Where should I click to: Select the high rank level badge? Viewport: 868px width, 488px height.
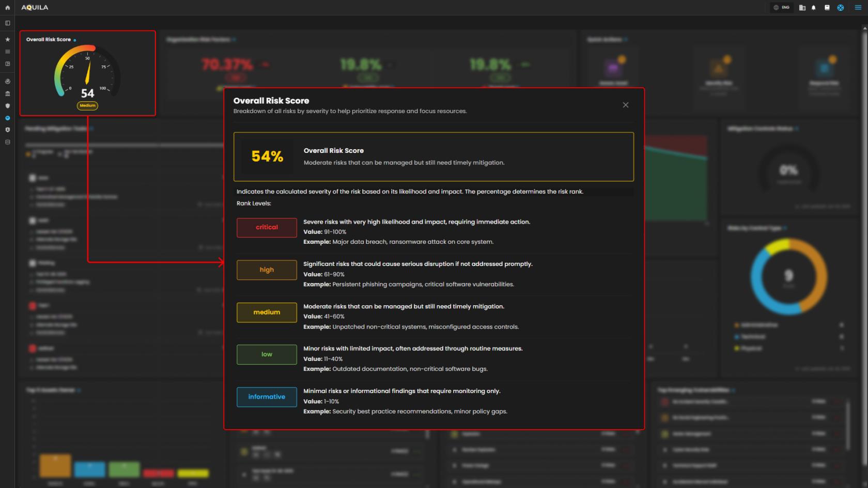[x=267, y=270]
